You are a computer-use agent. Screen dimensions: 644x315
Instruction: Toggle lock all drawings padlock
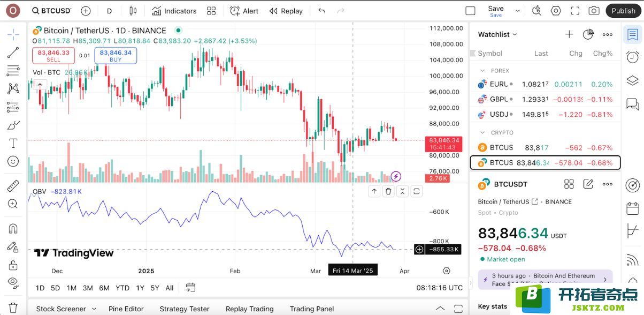pyautogui.click(x=13, y=265)
